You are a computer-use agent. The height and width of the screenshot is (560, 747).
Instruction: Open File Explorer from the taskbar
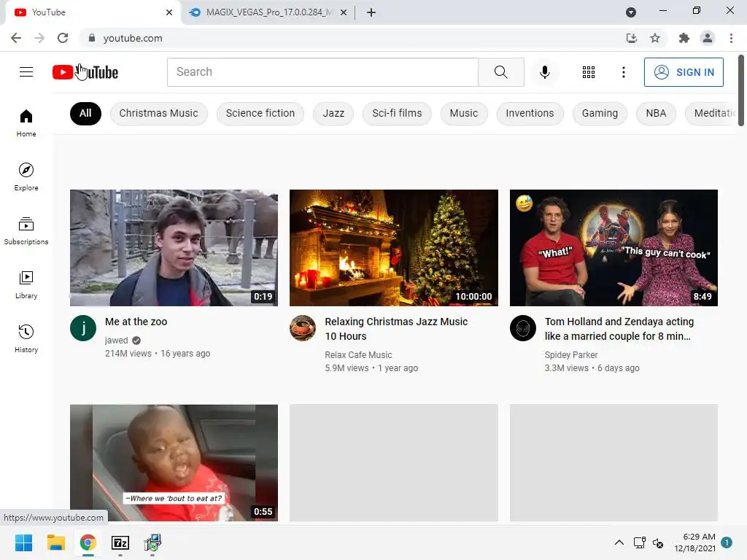[55, 542]
